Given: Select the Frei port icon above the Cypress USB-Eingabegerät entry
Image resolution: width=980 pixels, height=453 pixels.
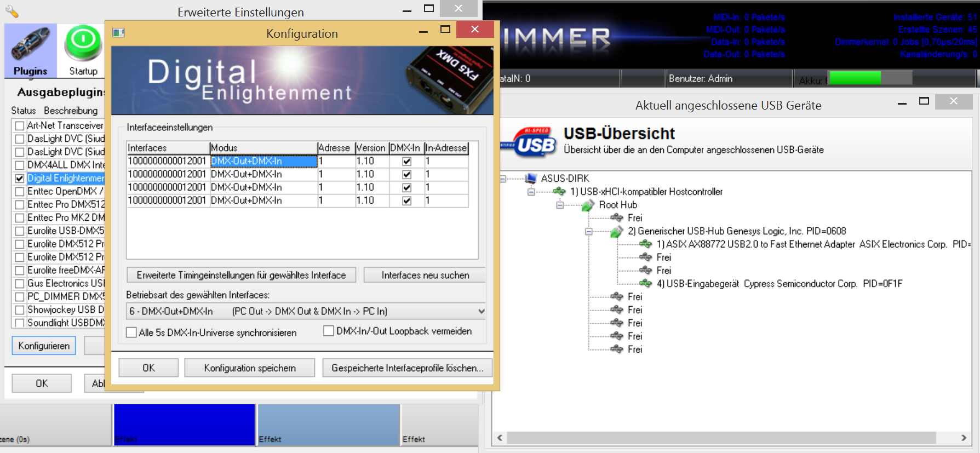Looking at the screenshot, I should [x=646, y=270].
